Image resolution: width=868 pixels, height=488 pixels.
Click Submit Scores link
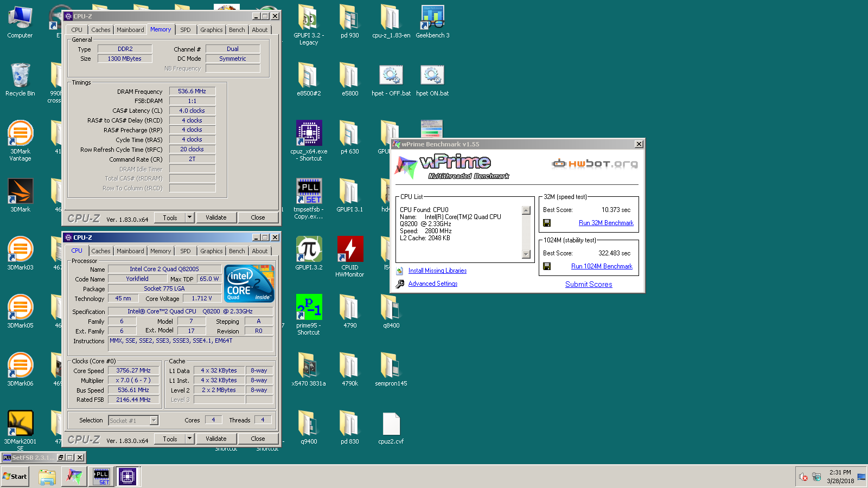pos(589,284)
